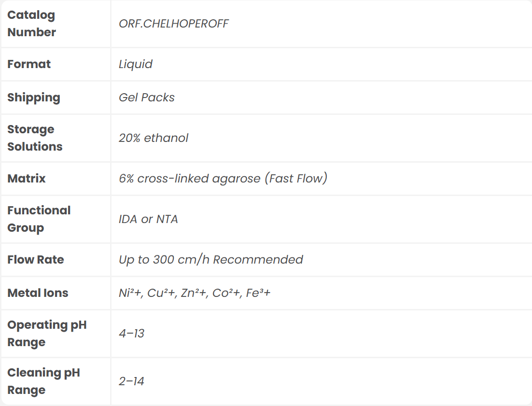
Task: Click the Storage Solutions label
Action: point(35,138)
